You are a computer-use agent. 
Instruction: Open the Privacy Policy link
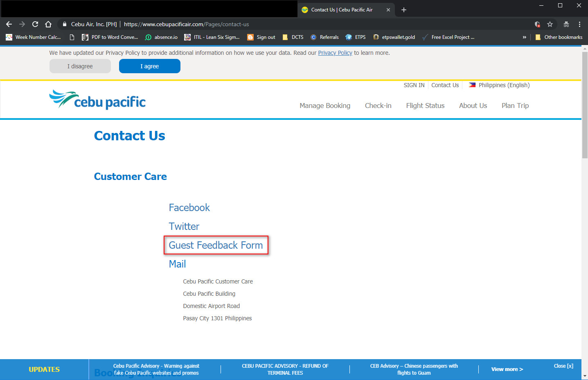pyautogui.click(x=335, y=53)
